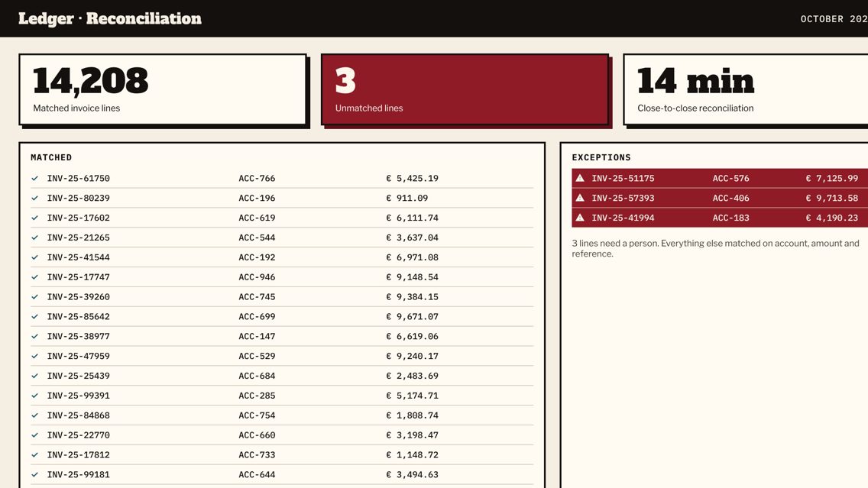Screen dimensions: 868x488
Task: Click account ACC-644
Action: [x=257, y=475]
